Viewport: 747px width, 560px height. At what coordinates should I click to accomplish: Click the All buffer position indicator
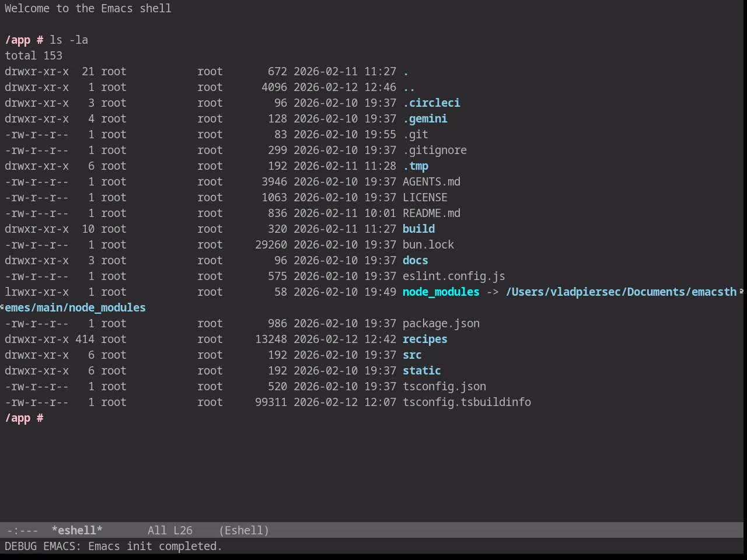(157, 530)
